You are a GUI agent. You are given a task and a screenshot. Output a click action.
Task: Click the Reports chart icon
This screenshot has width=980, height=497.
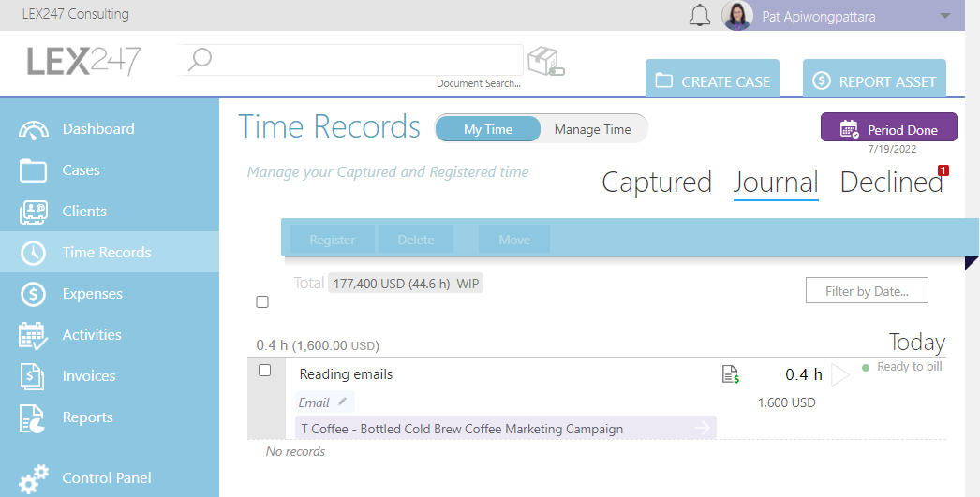click(x=32, y=418)
